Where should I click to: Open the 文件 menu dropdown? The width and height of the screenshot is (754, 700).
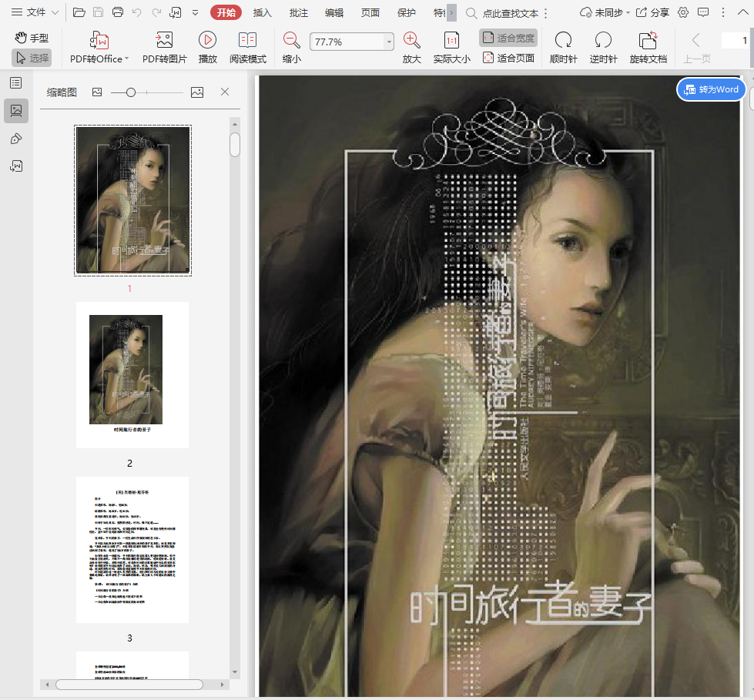(35, 12)
